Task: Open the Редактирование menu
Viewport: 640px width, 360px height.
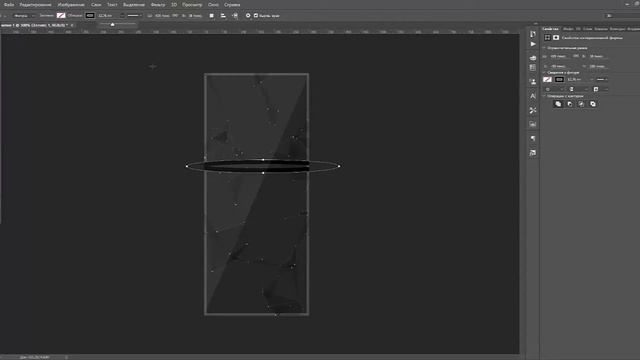Action: click(36, 4)
